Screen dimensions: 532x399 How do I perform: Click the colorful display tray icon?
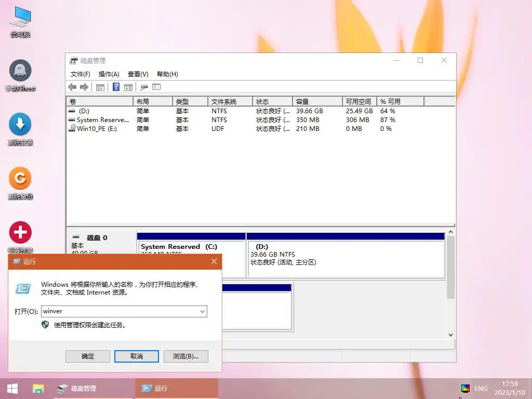coord(465,388)
